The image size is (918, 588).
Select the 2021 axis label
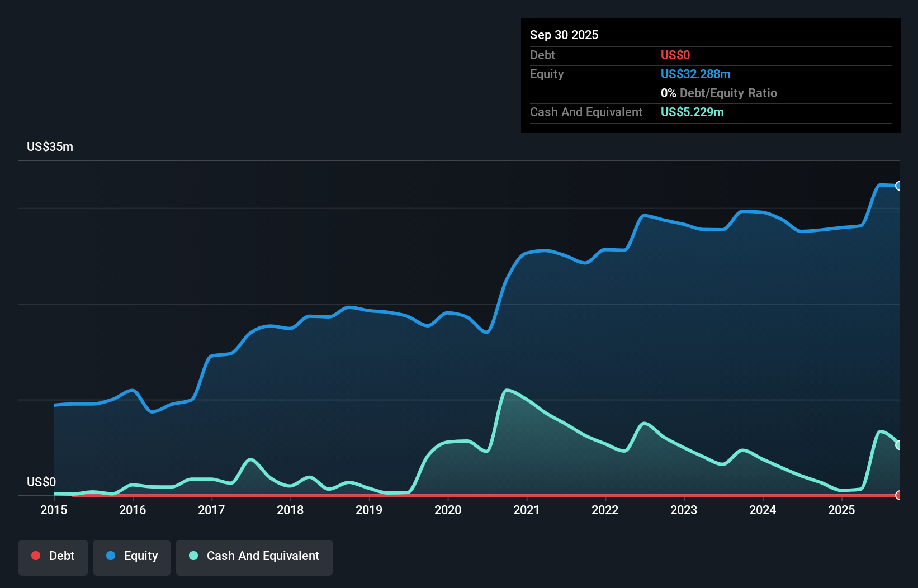point(527,510)
